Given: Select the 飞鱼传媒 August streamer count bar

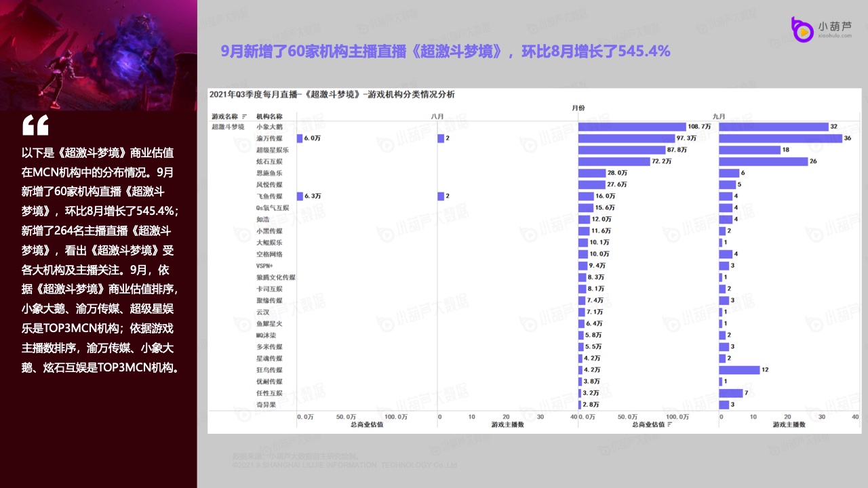Looking at the screenshot, I should click(x=441, y=196).
